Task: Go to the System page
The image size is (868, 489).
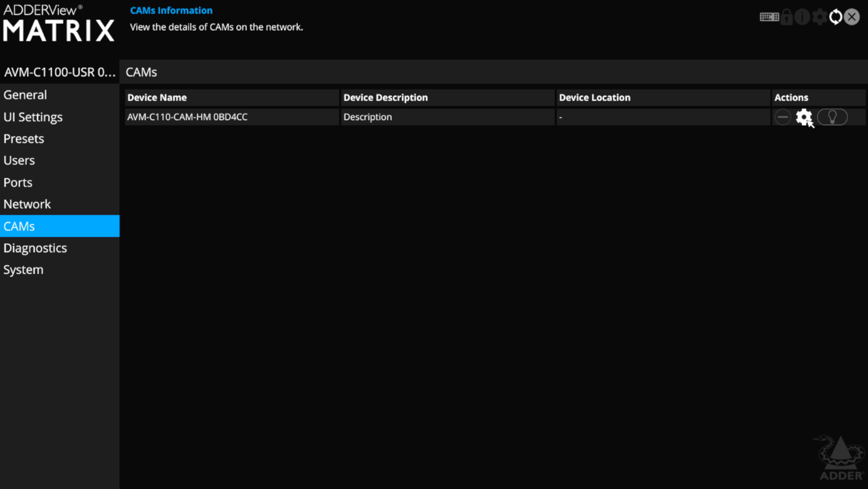Action: tap(60, 270)
